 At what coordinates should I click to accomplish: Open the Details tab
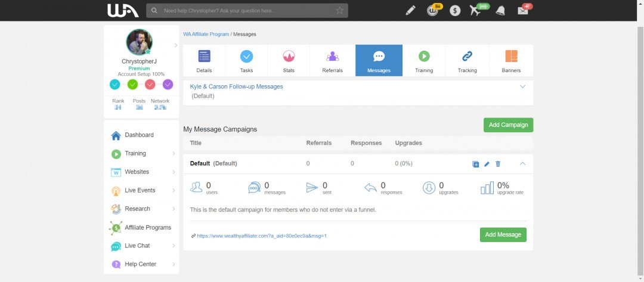204,60
